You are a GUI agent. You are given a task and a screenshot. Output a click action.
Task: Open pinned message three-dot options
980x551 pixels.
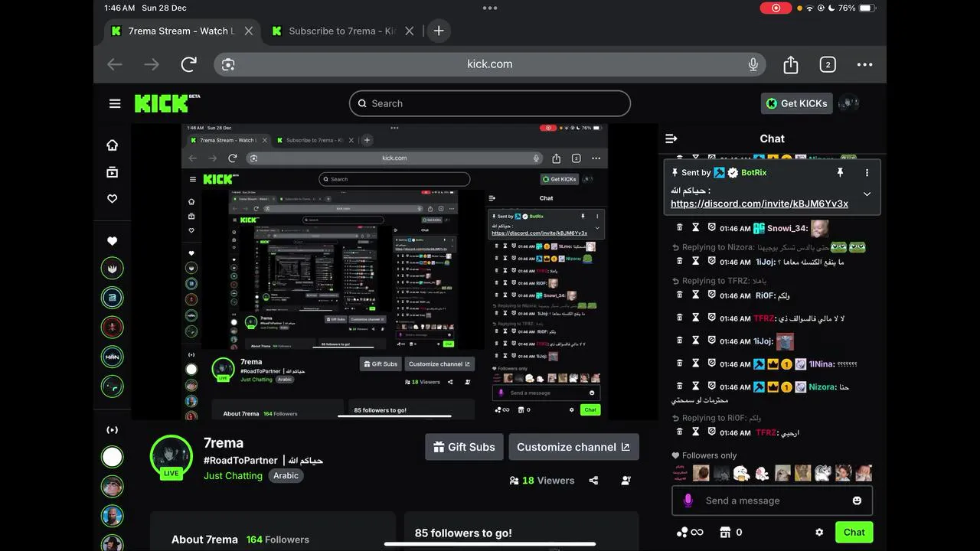click(867, 173)
